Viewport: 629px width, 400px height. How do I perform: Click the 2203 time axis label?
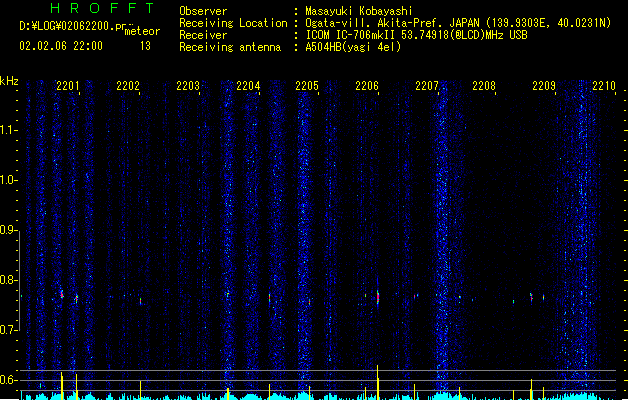pyautogui.click(x=188, y=86)
